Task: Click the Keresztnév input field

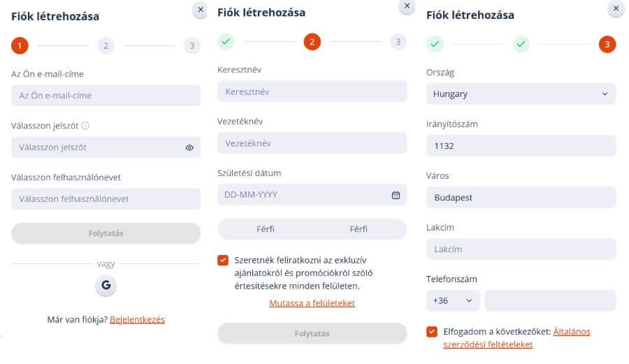Action: tap(312, 92)
